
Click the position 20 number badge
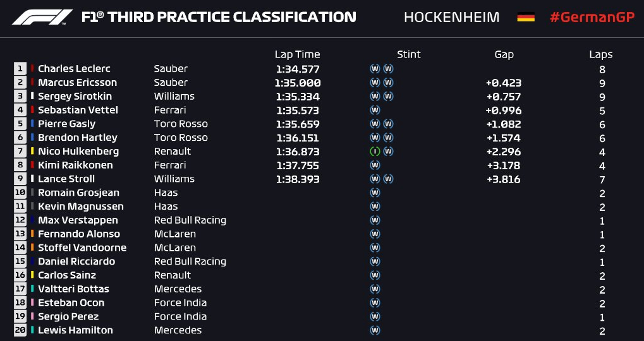click(20, 330)
